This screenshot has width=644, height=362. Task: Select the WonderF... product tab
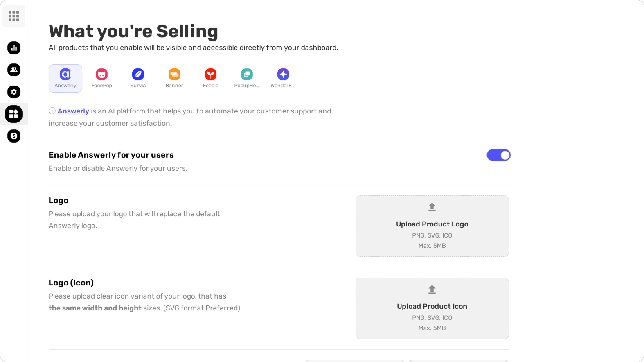[x=283, y=78]
